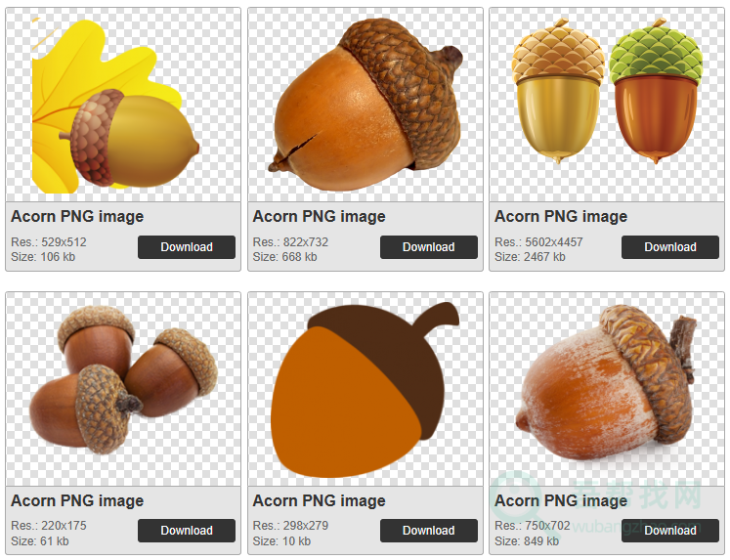Open the acorn with yellow oak leaf thumbnail
This screenshot has width=730, height=560.
pyautogui.click(x=123, y=106)
